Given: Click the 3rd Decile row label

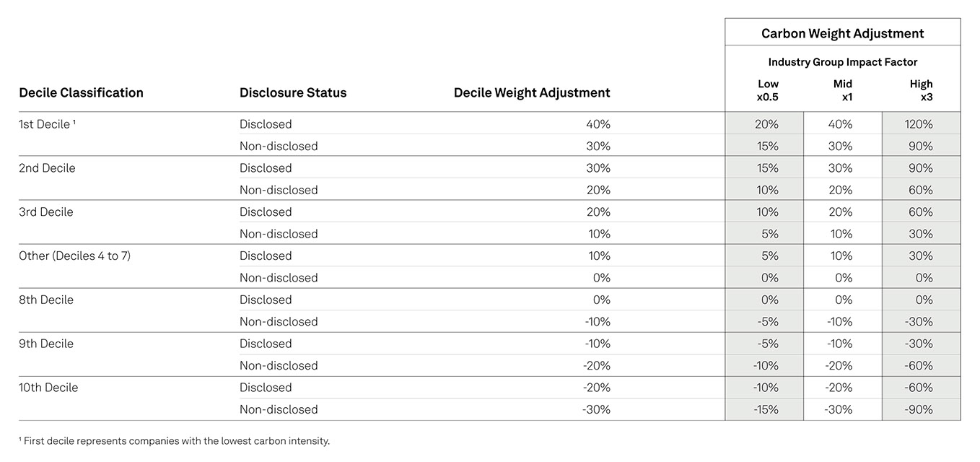Looking at the screenshot, I should (x=46, y=212).
